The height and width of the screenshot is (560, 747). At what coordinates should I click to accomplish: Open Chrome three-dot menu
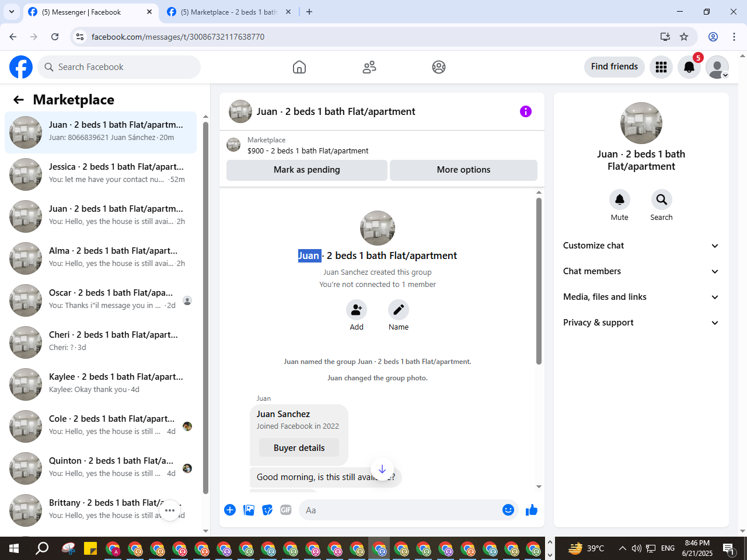point(734,37)
